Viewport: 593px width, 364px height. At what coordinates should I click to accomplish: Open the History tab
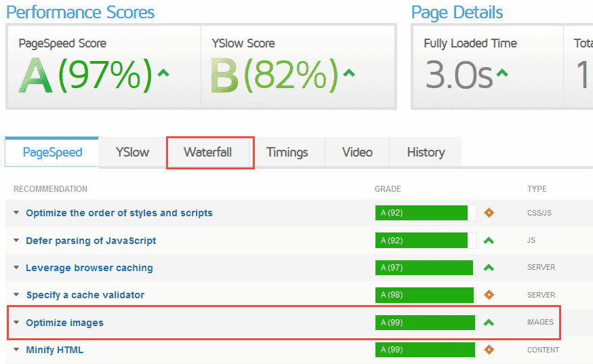pos(426,153)
